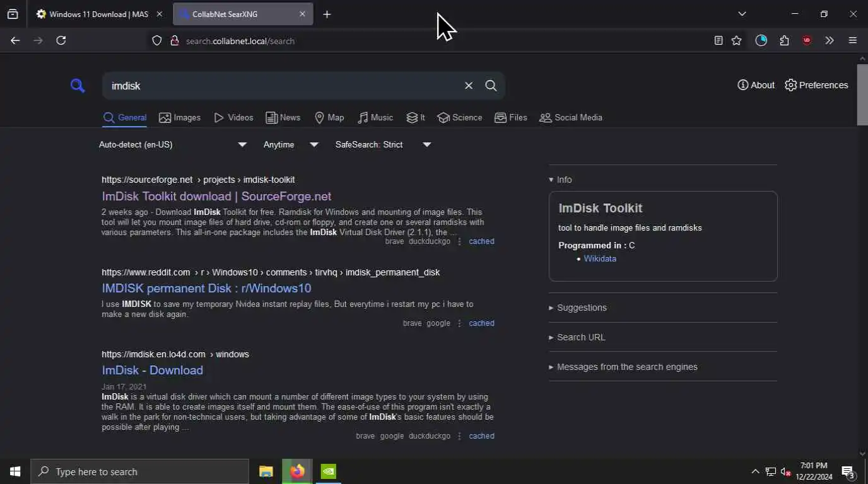
Task: Expand the Search URL section
Action: pos(577,337)
